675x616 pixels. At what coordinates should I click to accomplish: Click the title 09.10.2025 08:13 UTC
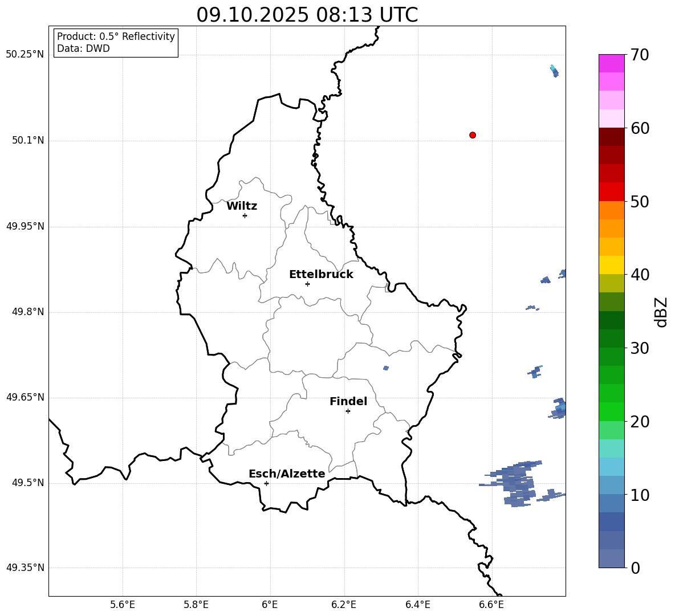(x=307, y=15)
